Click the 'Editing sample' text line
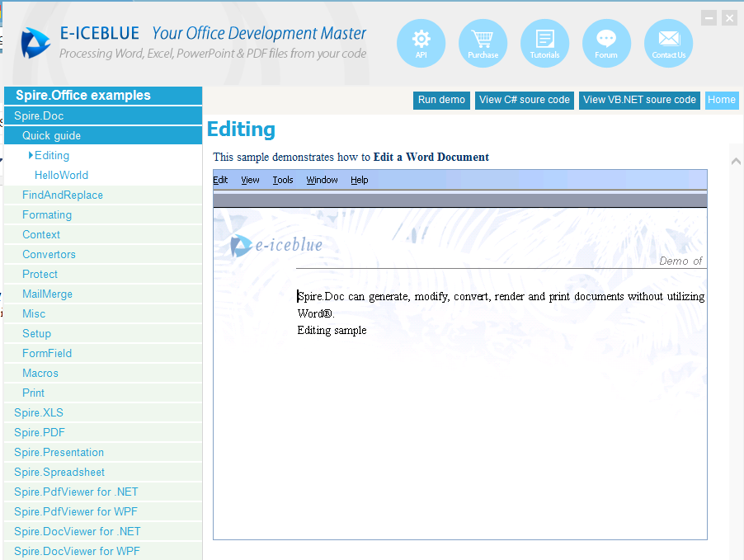744x560 pixels. pos(332,330)
